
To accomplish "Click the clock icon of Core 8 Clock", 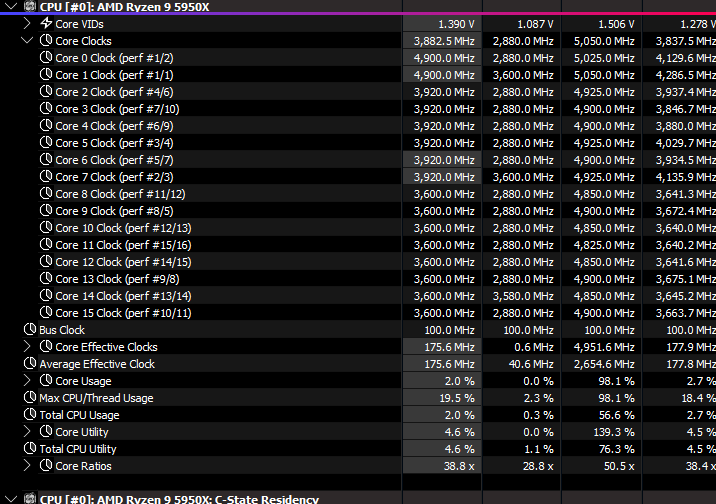I will (46, 193).
